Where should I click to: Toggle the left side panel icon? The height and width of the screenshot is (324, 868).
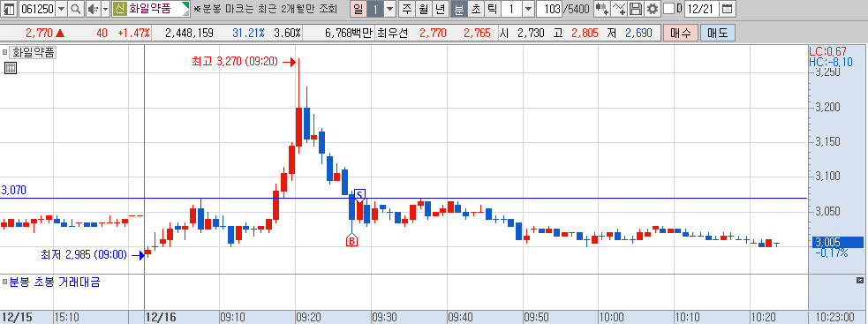[x=10, y=9]
